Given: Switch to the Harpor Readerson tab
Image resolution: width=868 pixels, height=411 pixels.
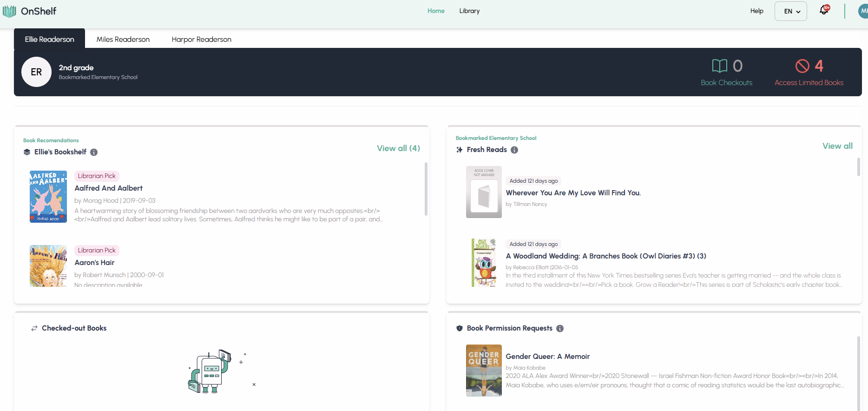Looking at the screenshot, I should coord(201,40).
